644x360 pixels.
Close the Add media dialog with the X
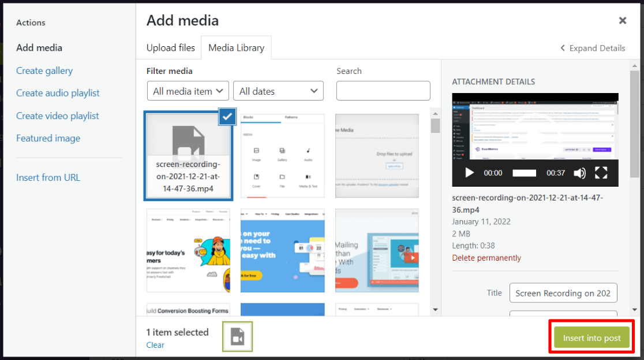[x=622, y=20]
